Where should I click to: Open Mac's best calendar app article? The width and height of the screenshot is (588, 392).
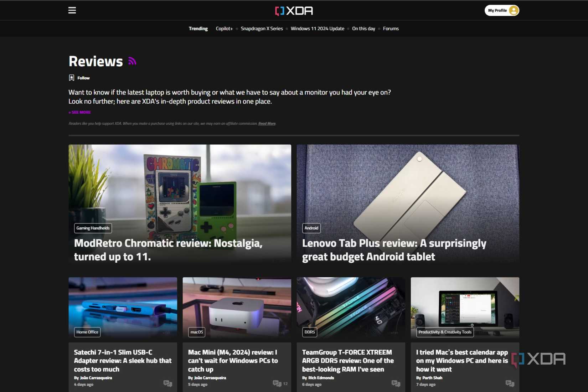pyautogui.click(x=462, y=361)
